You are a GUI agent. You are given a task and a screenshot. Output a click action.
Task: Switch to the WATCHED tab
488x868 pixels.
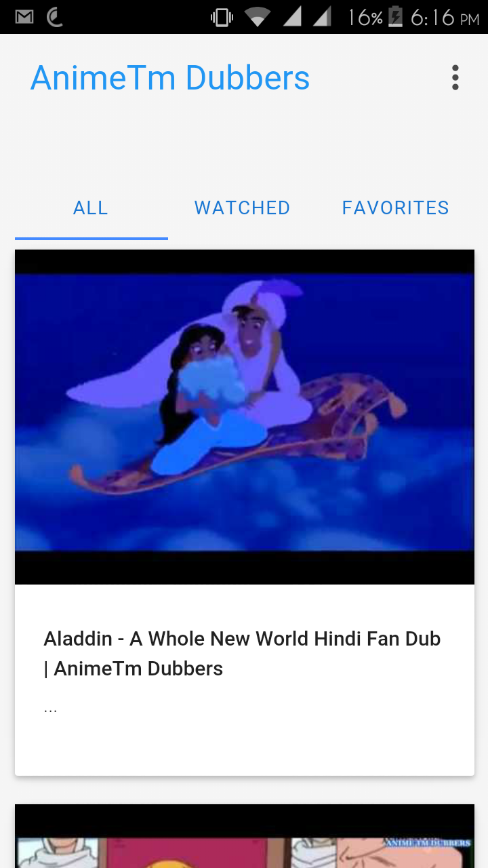point(243,208)
